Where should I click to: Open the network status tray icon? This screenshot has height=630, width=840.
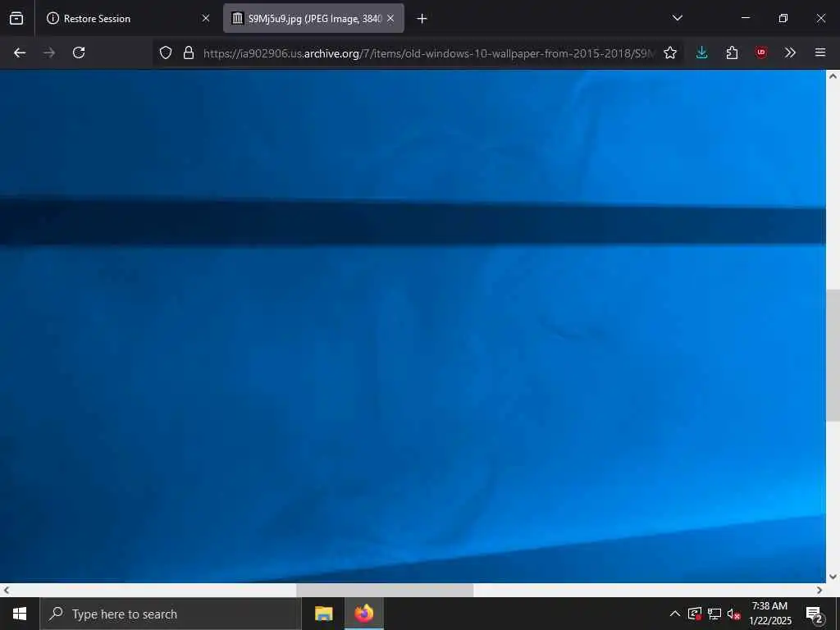coord(714,614)
